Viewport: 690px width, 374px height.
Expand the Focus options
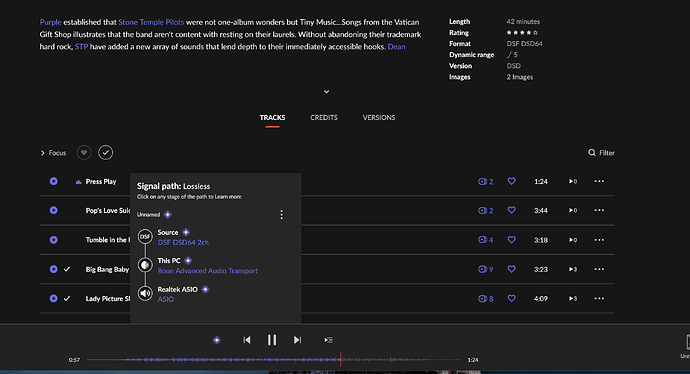(53, 153)
